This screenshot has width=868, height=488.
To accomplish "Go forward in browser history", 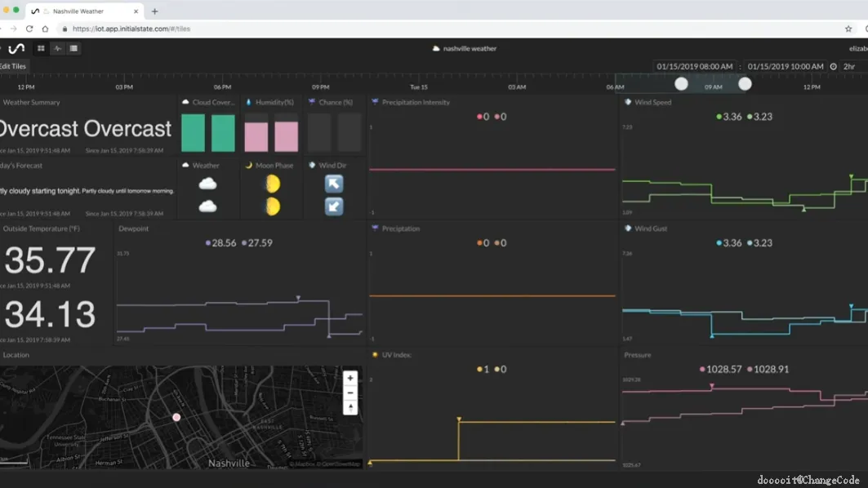I will (x=13, y=29).
